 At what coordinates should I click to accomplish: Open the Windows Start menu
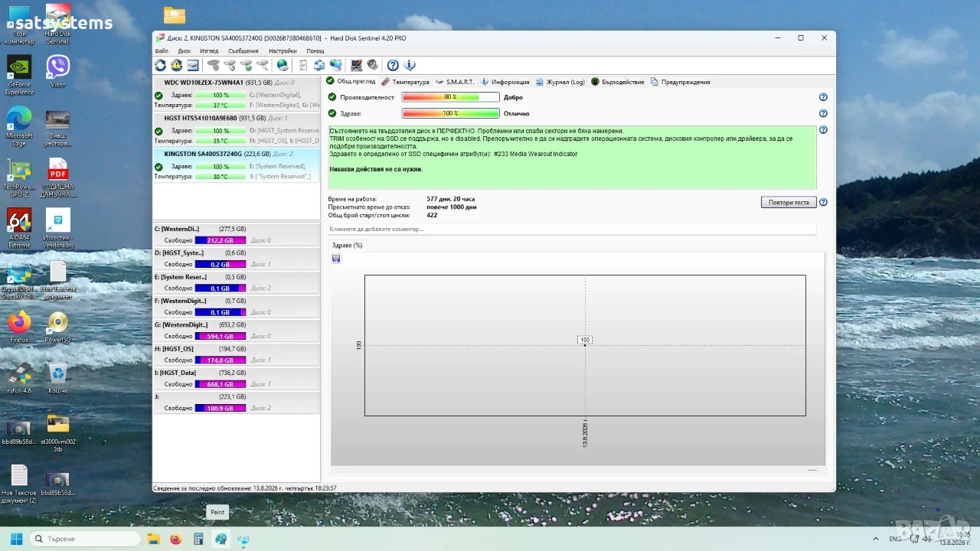(x=16, y=539)
